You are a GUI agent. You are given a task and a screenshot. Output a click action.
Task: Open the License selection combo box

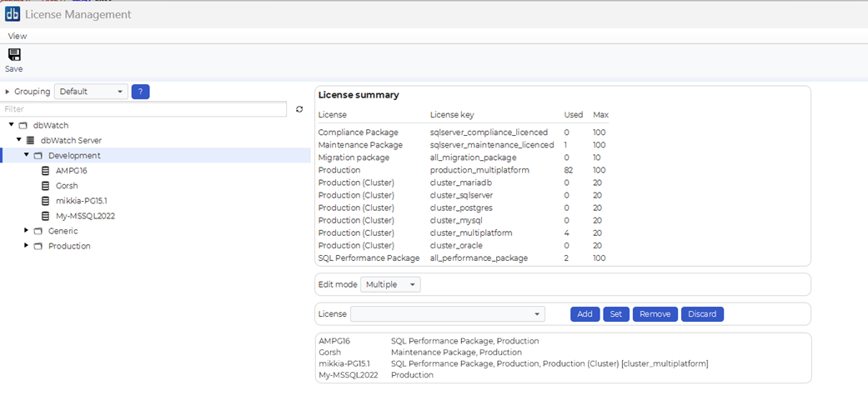[448, 314]
